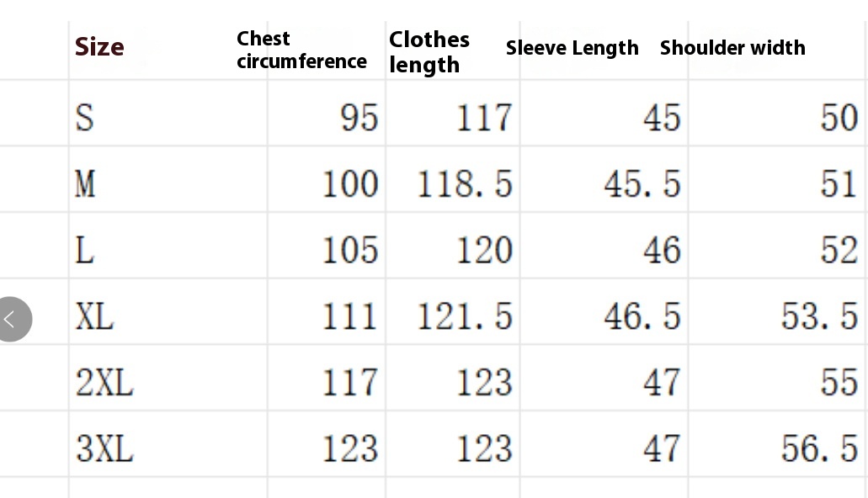Click the 3XL size row label
Viewport: 868px width, 498px height.
[x=104, y=449]
